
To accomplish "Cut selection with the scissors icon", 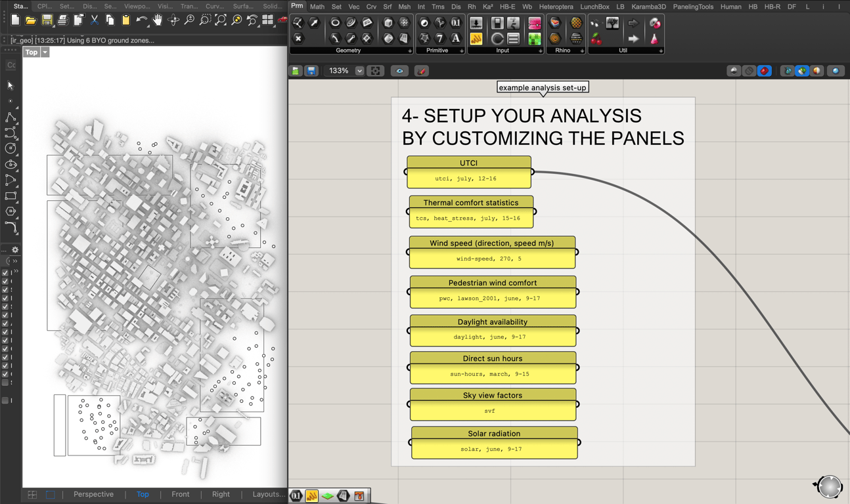I will tap(95, 20).
